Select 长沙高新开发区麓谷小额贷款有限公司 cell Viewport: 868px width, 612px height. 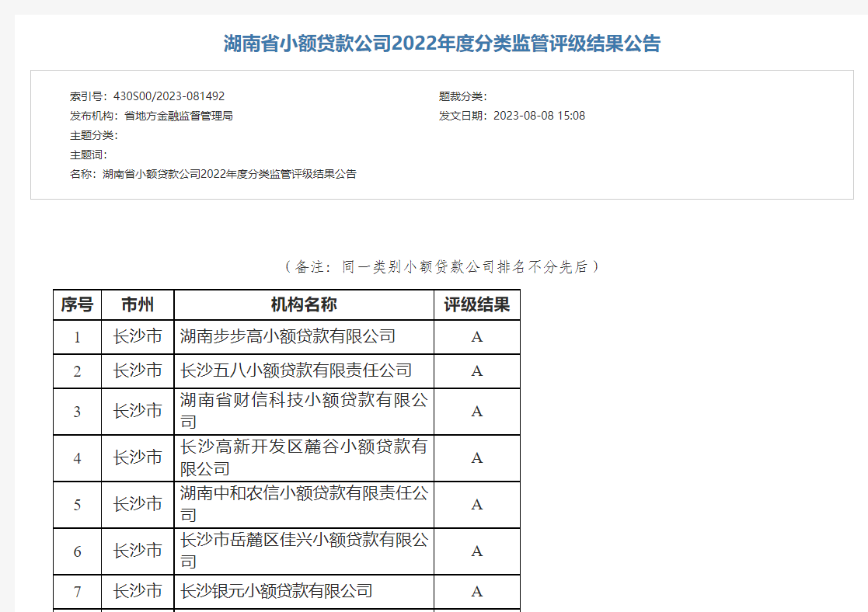[x=303, y=457]
